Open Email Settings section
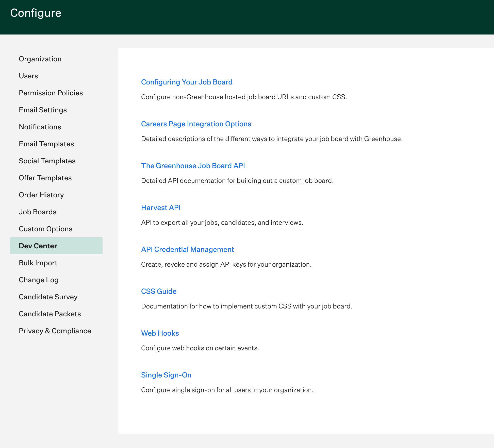This screenshot has height=448, width=494. pos(43,110)
